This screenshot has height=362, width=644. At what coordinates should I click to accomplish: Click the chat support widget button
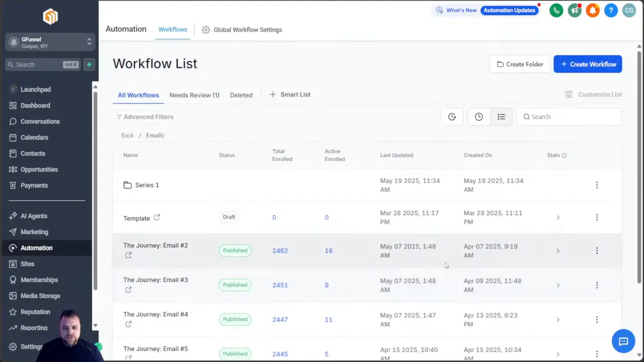coord(623,341)
